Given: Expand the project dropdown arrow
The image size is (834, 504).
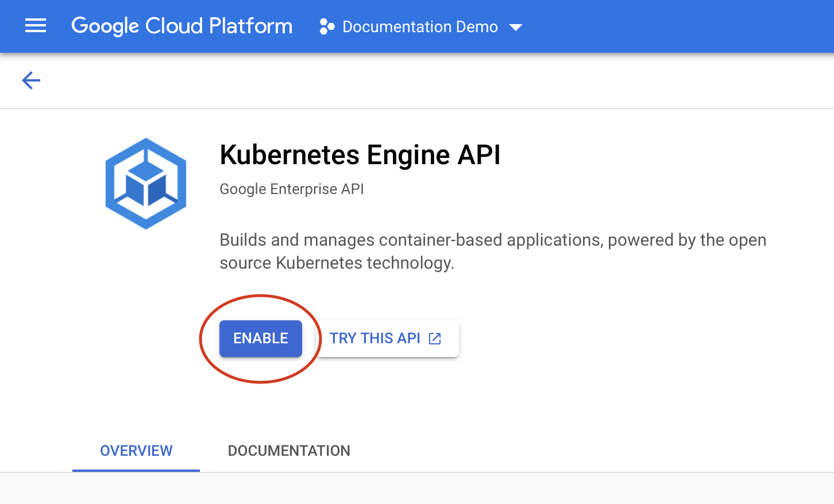Looking at the screenshot, I should tap(516, 27).
